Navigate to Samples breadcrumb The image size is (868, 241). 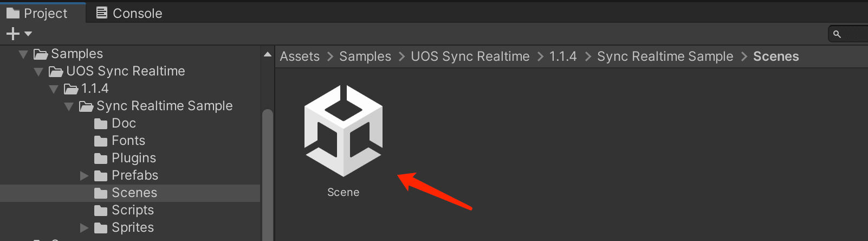(x=365, y=56)
